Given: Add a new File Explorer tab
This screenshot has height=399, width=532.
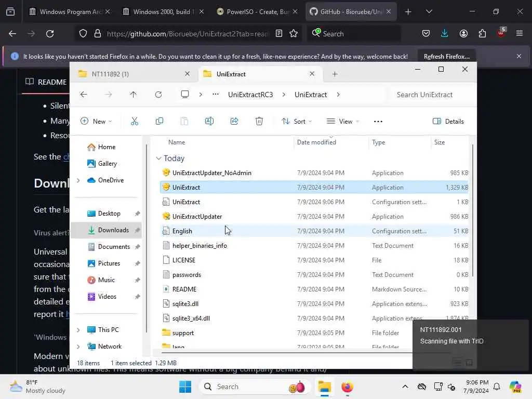Looking at the screenshot, I should (335, 74).
